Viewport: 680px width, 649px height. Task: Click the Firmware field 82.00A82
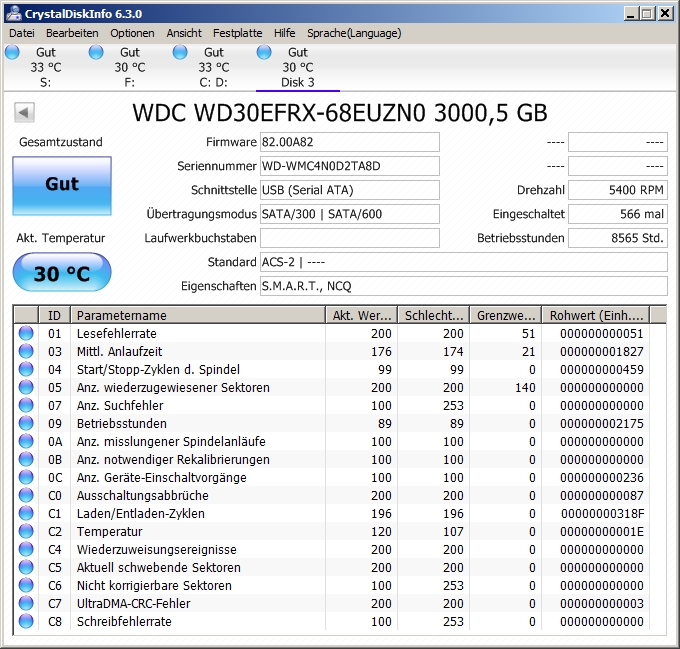350,142
